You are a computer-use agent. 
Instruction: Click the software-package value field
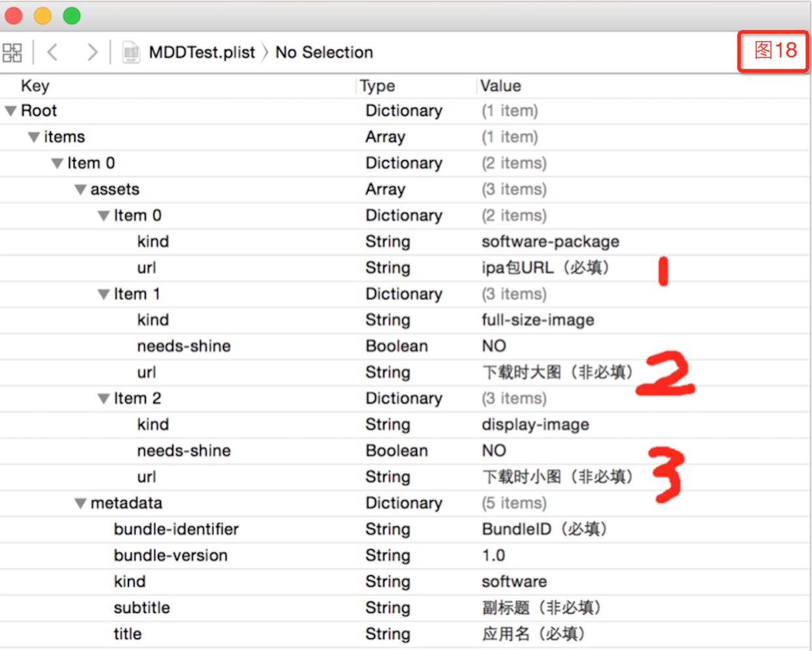pyautogui.click(x=550, y=242)
